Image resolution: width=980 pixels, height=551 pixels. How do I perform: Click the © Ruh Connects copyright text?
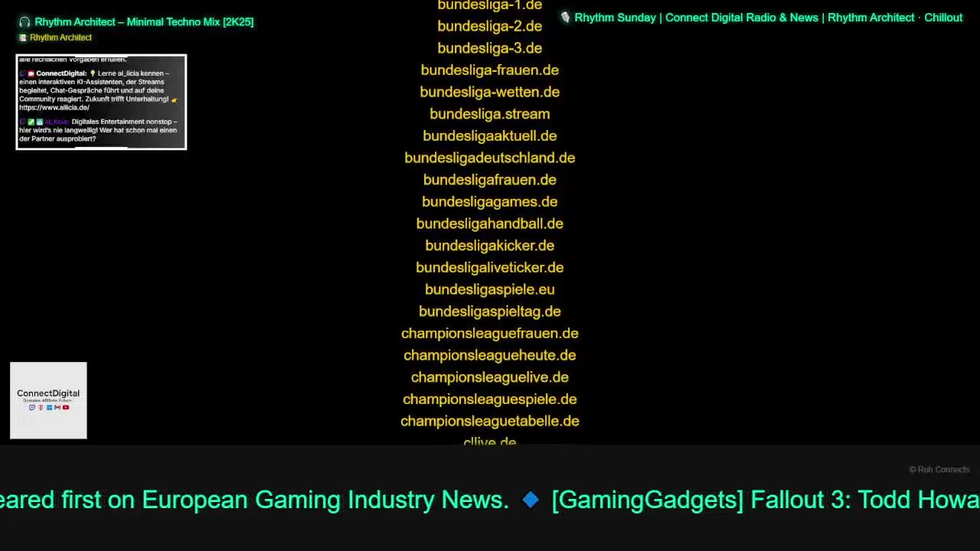pos(939,470)
